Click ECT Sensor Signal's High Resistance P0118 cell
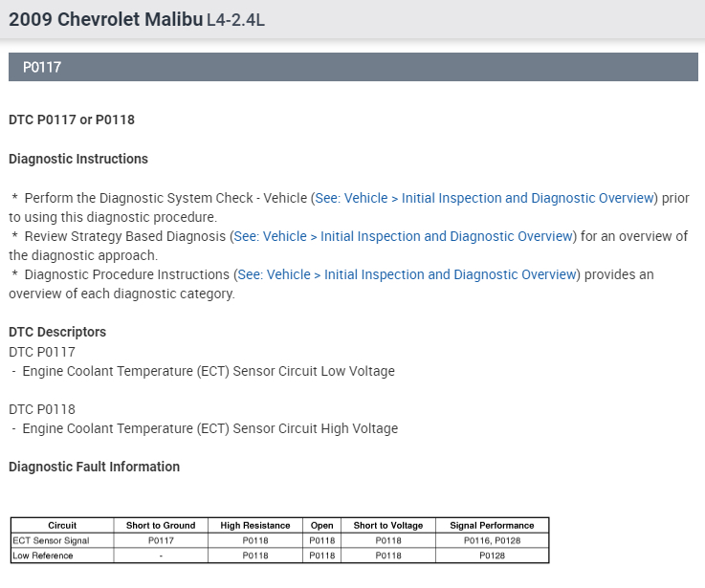The height and width of the screenshot is (588, 705). coord(255,540)
